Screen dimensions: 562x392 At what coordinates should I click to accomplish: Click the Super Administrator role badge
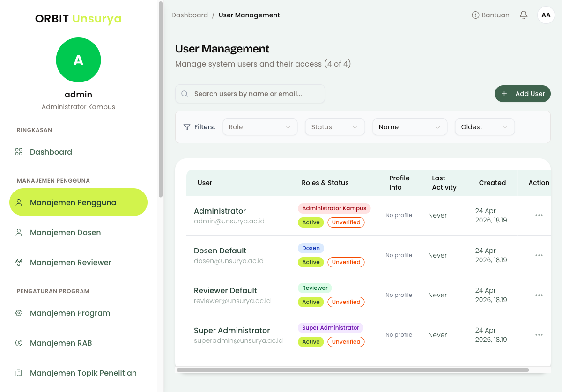coord(331,328)
